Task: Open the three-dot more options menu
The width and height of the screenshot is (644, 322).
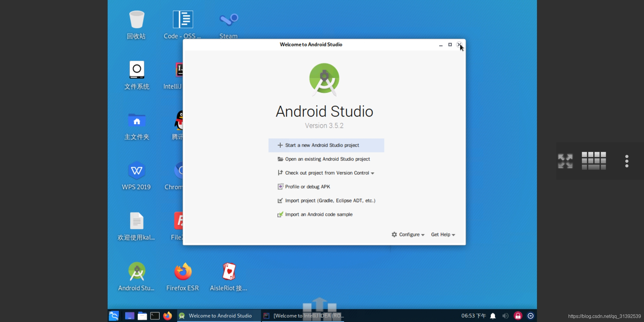Action: (x=627, y=161)
